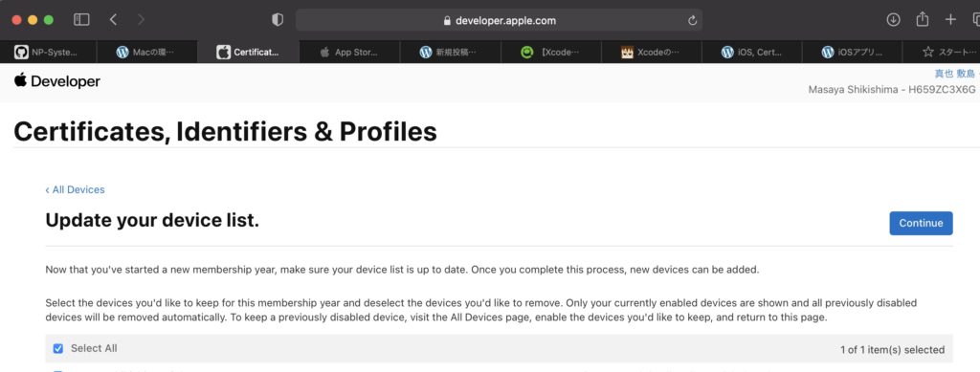Go back via All Devices link
This screenshot has width=980, height=372.
[75, 189]
